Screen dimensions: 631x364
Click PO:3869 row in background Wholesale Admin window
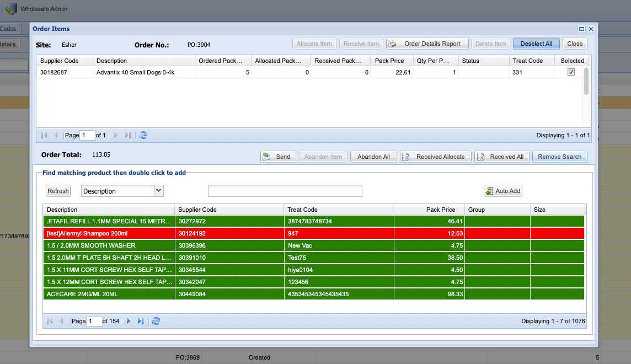[300, 357]
